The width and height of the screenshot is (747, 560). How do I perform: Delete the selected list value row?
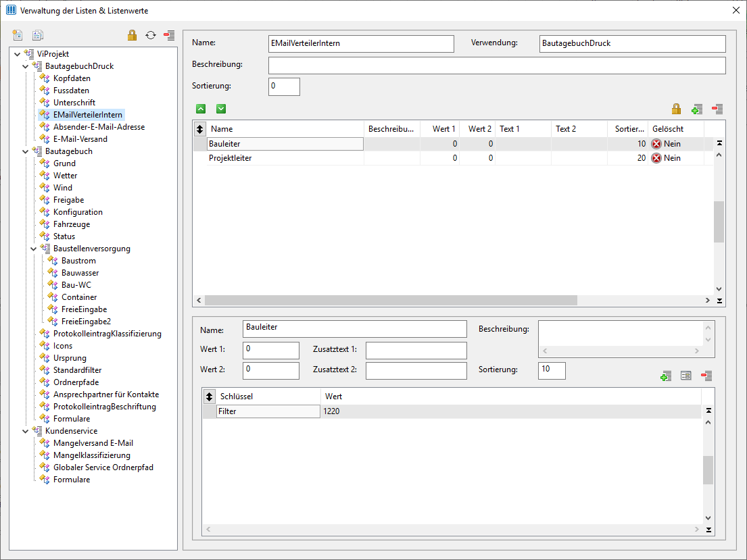[717, 109]
